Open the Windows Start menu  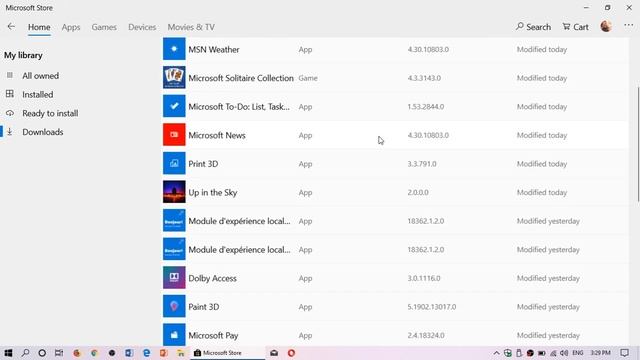point(8,353)
